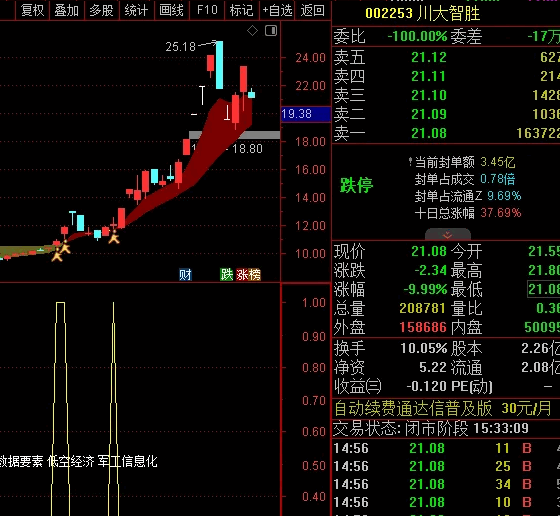Click the 涨跌 -2.34 value
This screenshot has height=516, width=560.
coord(430,270)
